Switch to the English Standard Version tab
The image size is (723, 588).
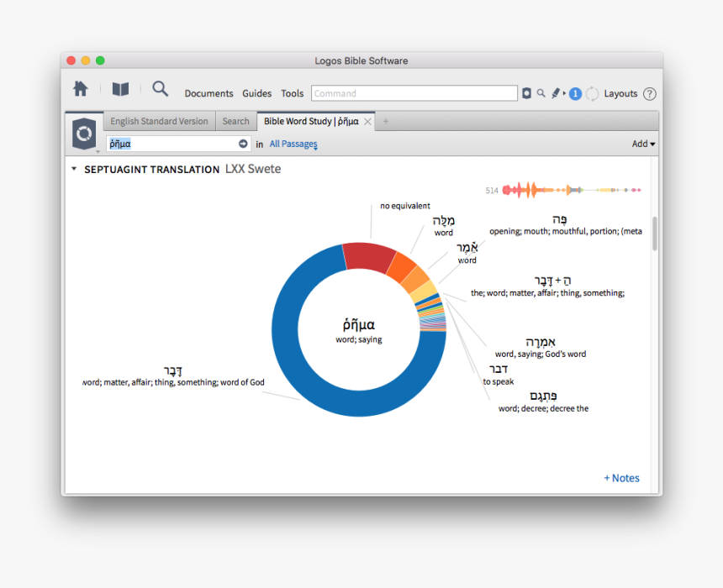coord(159,121)
